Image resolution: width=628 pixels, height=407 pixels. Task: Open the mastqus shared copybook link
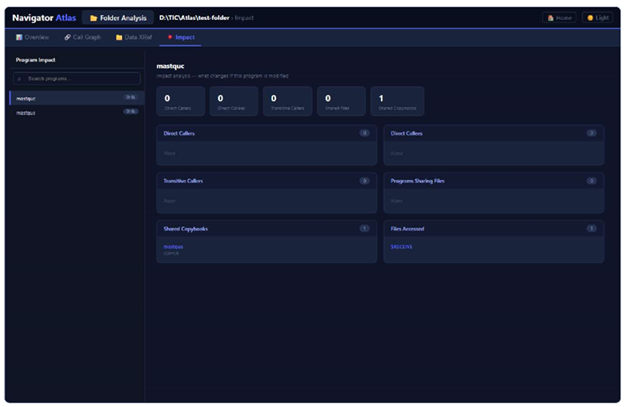[173, 247]
